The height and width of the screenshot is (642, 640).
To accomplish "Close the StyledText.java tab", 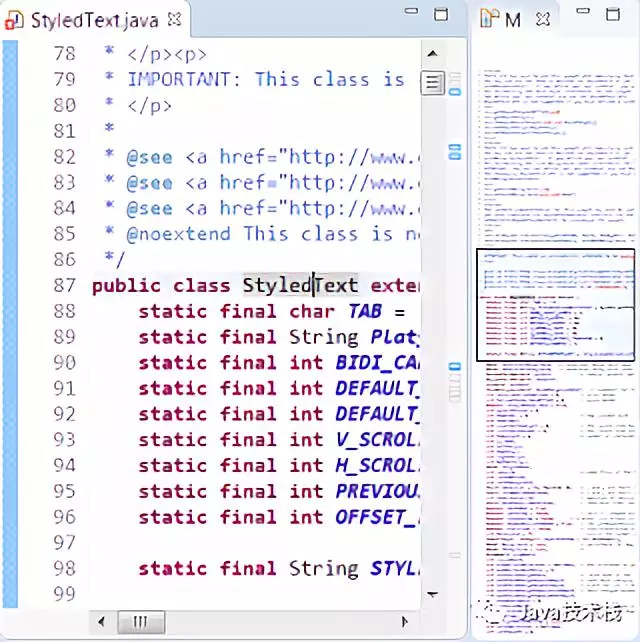I will tap(174, 19).
